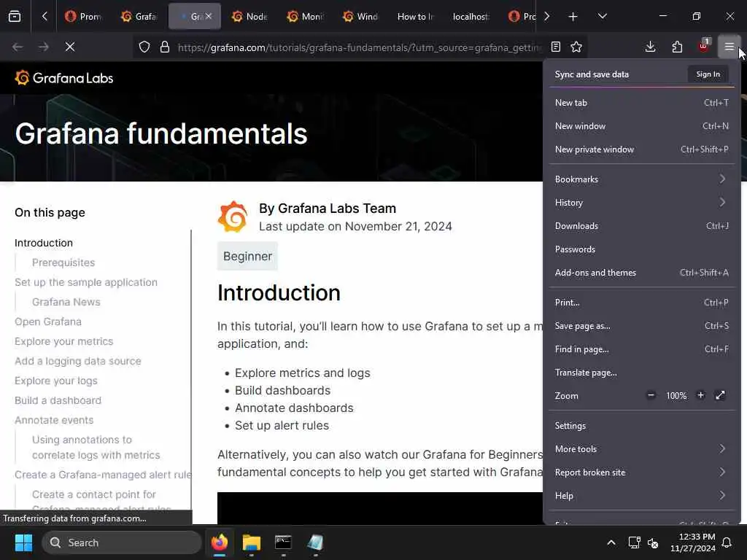View site security lock information
Screen dimensions: 747x560
click(165, 47)
